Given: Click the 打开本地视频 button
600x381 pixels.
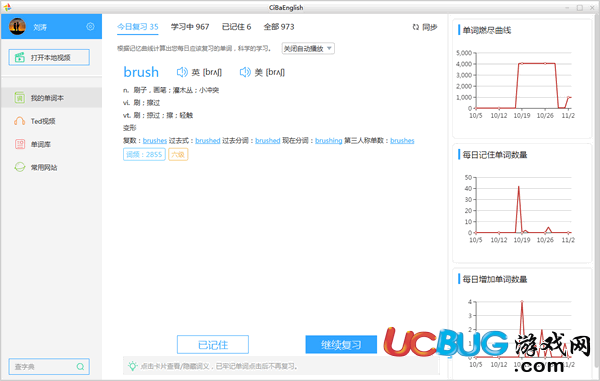Looking at the screenshot, I should (x=49, y=57).
